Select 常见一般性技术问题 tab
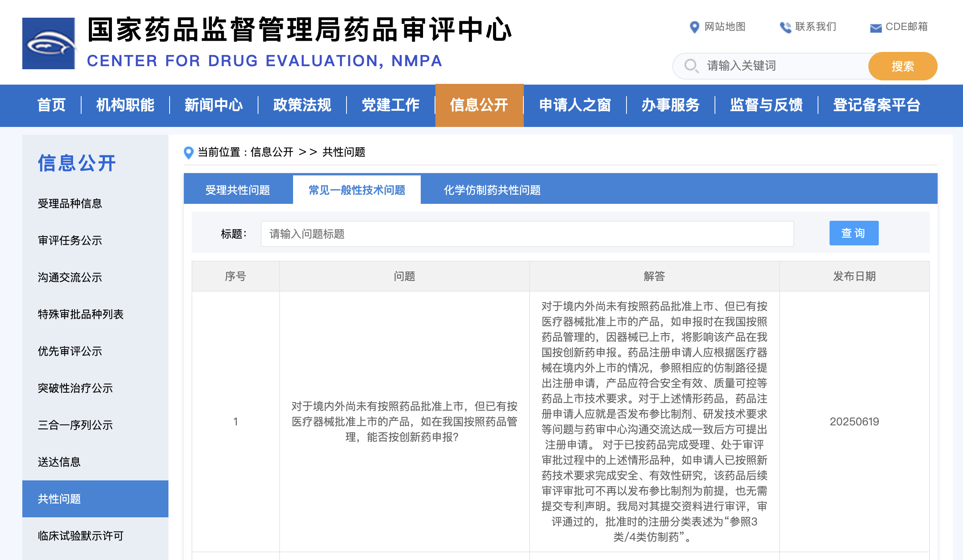The width and height of the screenshot is (963, 560). pos(357,190)
